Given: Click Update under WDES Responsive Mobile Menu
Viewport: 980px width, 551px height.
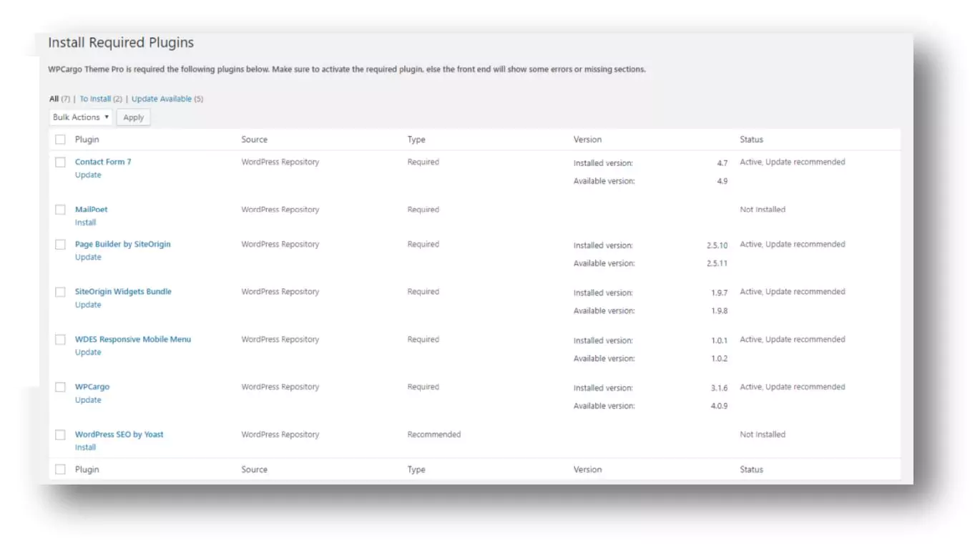Looking at the screenshot, I should point(88,352).
